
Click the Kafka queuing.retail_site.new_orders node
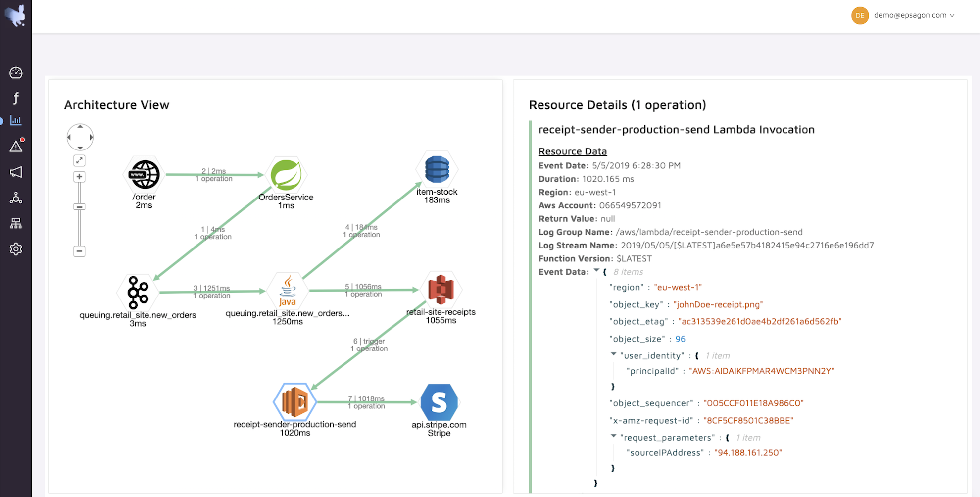click(138, 292)
